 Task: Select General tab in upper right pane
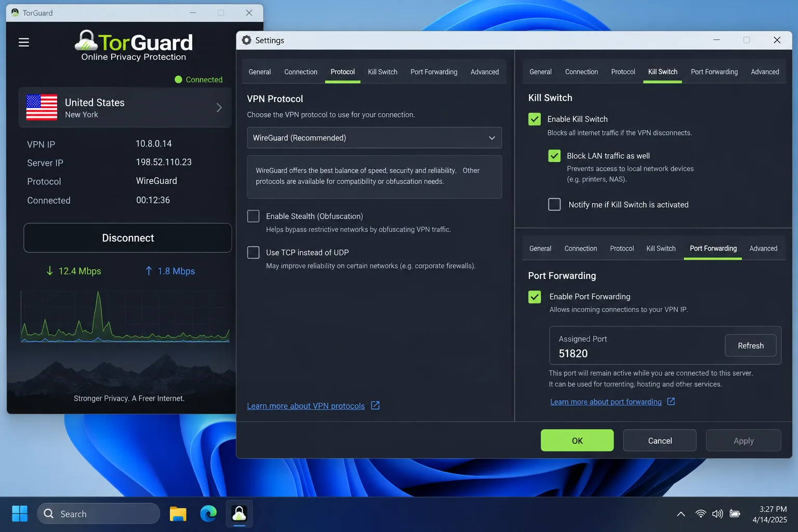tap(541, 72)
